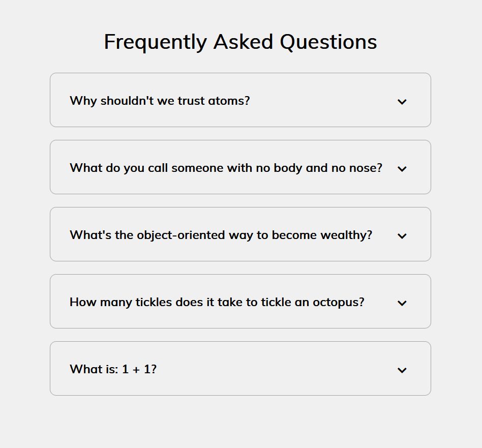The image size is (482, 448).
Task: Click the Frequently Asked Questions heading
Action: pyautogui.click(x=240, y=42)
